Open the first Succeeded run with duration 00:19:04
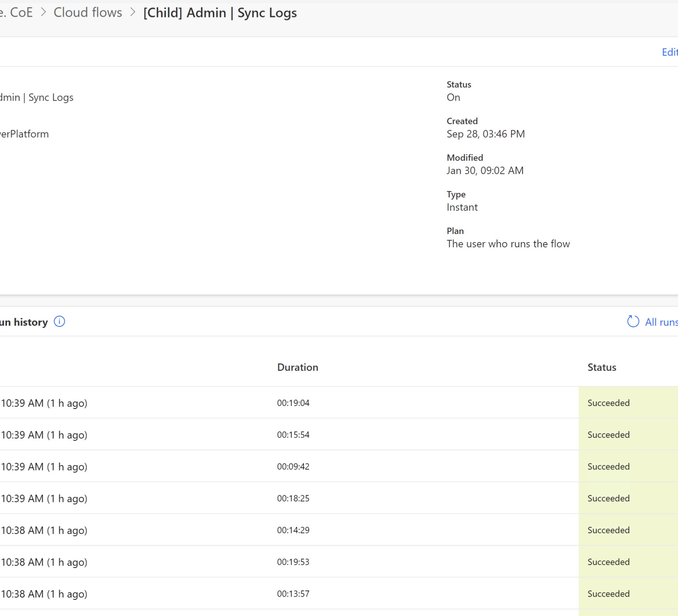Viewport: 678px width, 616px height. pyautogui.click(x=293, y=403)
